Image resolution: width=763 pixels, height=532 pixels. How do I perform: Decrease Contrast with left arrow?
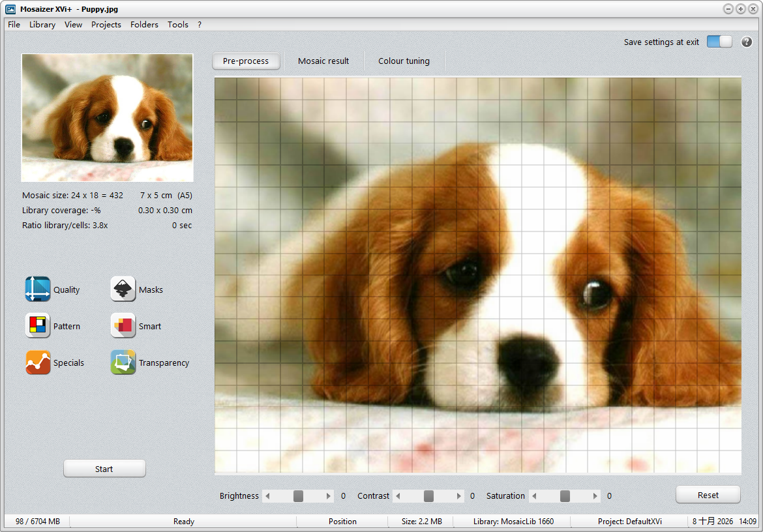(398, 496)
